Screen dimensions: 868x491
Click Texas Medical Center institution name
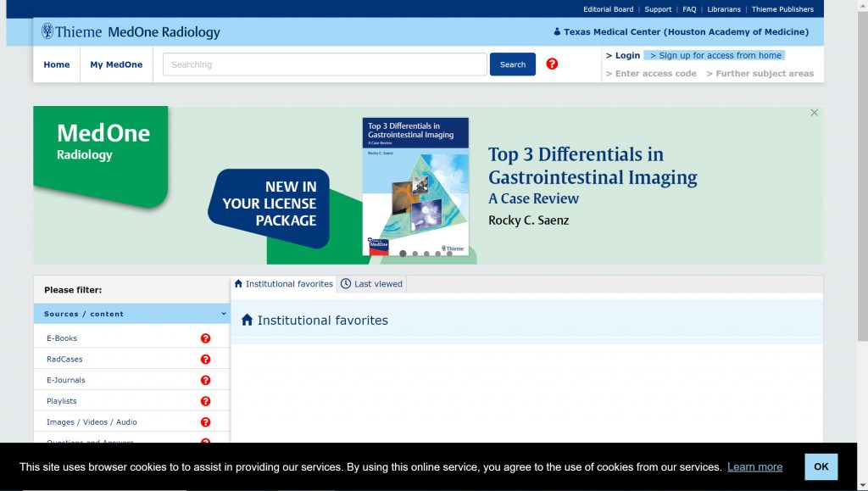point(686,32)
